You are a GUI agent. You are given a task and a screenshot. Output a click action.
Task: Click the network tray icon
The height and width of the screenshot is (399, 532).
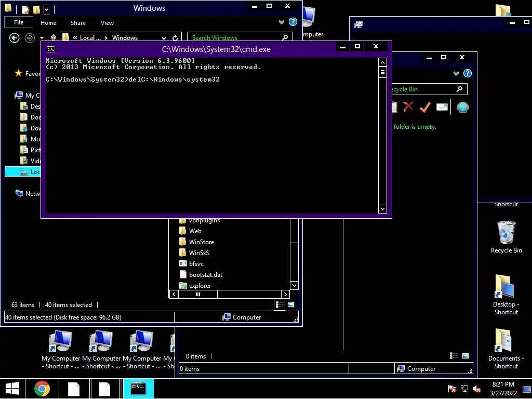click(x=464, y=389)
